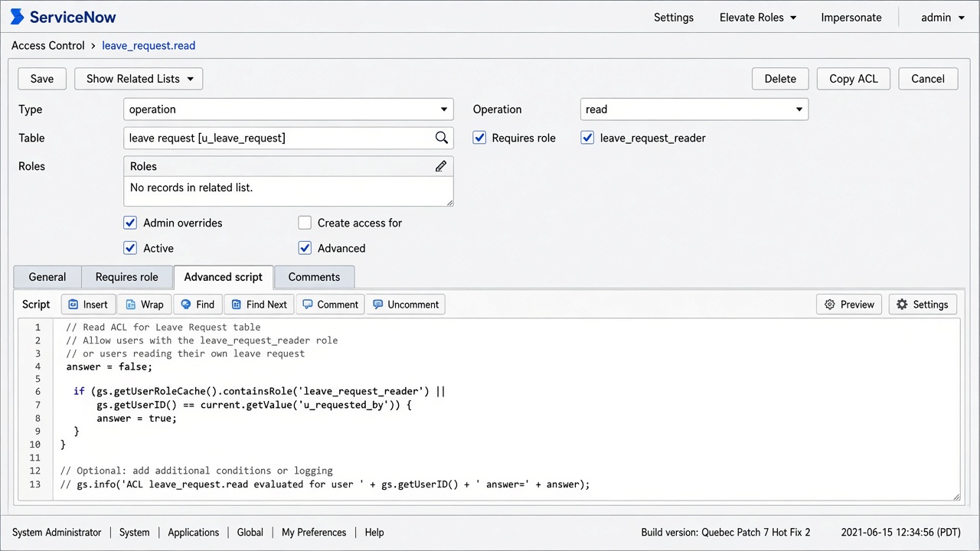Open My Preferences in the footer

(x=314, y=533)
